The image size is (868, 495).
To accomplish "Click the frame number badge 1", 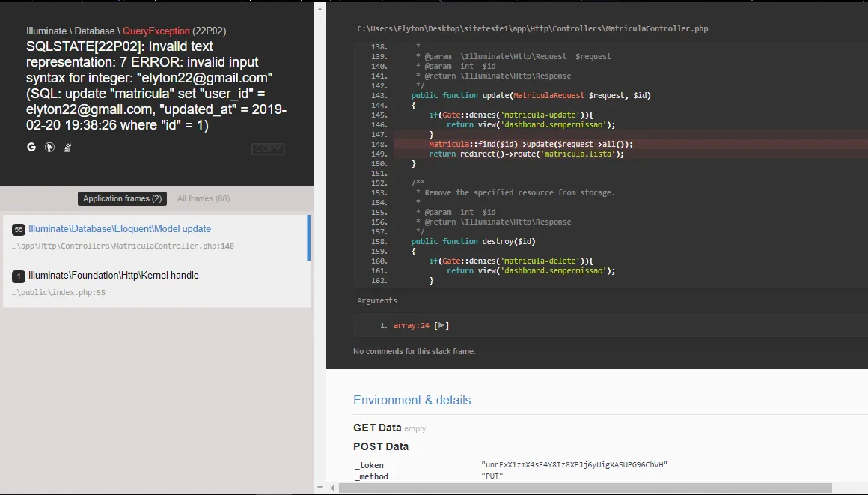I will click(x=19, y=276).
